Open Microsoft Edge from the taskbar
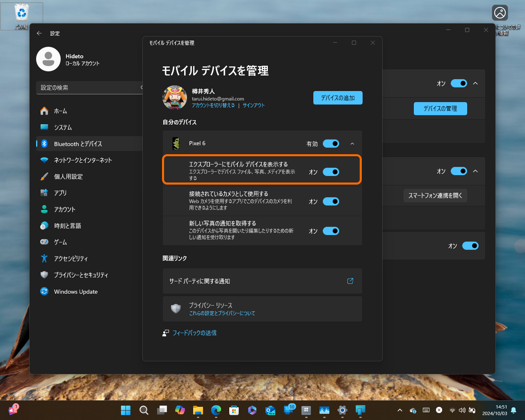525x420 pixels. (x=216, y=410)
